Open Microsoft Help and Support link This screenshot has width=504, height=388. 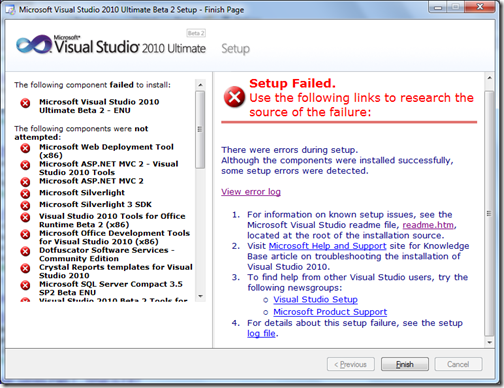tap(327, 246)
